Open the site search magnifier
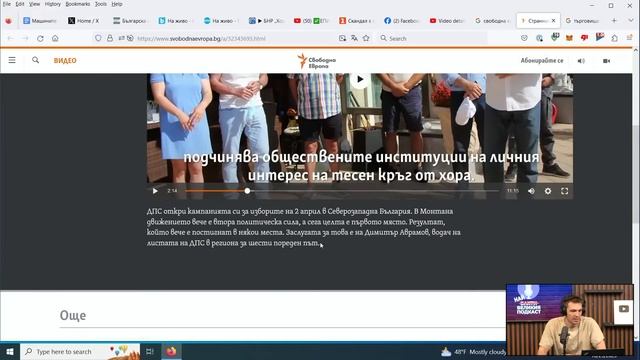The image size is (640, 360). click(x=36, y=60)
